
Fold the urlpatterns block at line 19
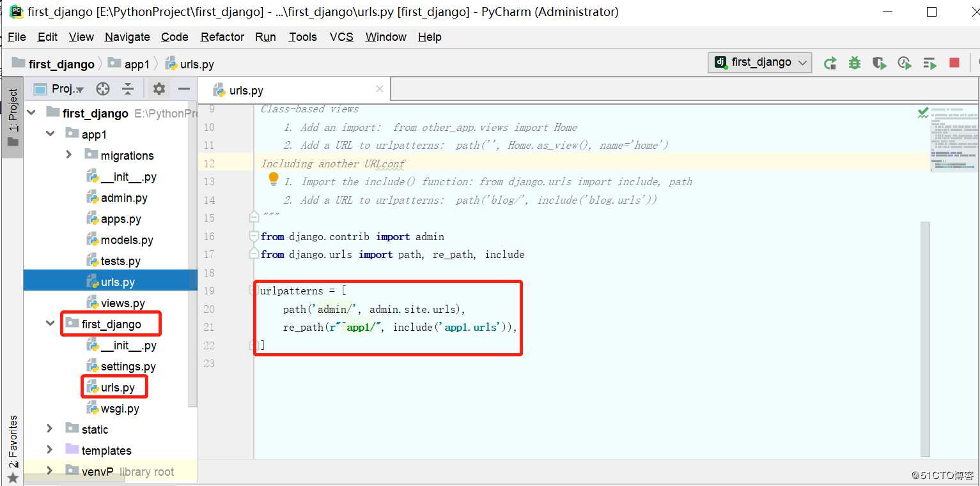coord(254,291)
